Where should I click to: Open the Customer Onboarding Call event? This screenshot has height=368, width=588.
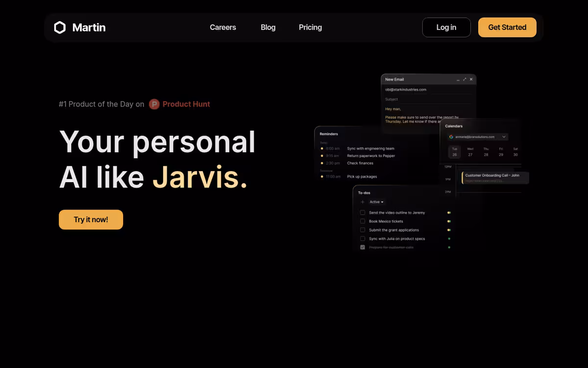pyautogui.click(x=495, y=178)
